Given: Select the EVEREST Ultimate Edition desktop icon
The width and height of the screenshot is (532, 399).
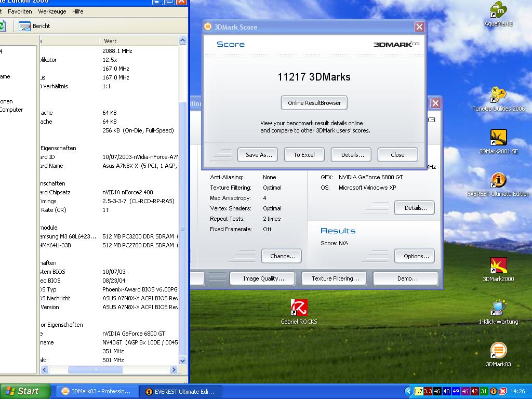Looking at the screenshot, I should coord(498,184).
